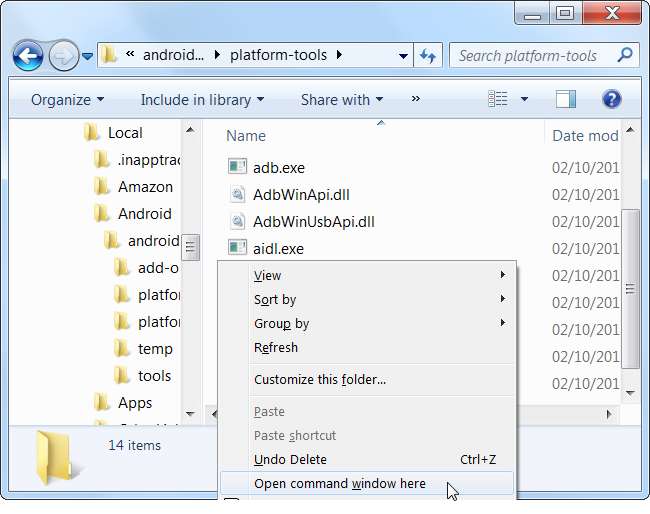Select the AdbWinApi.dll file
Image resolution: width=650 pixels, height=514 pixels.
(x=301, y=195)
